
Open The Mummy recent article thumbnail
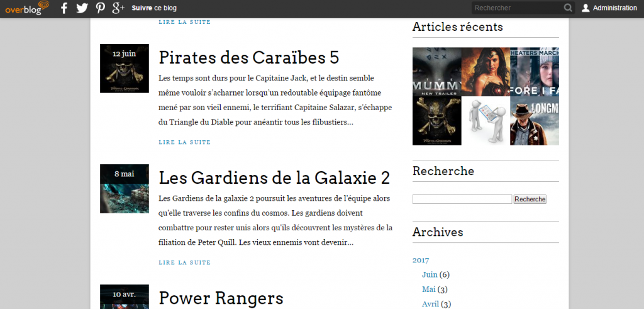(x=436, y=72)
